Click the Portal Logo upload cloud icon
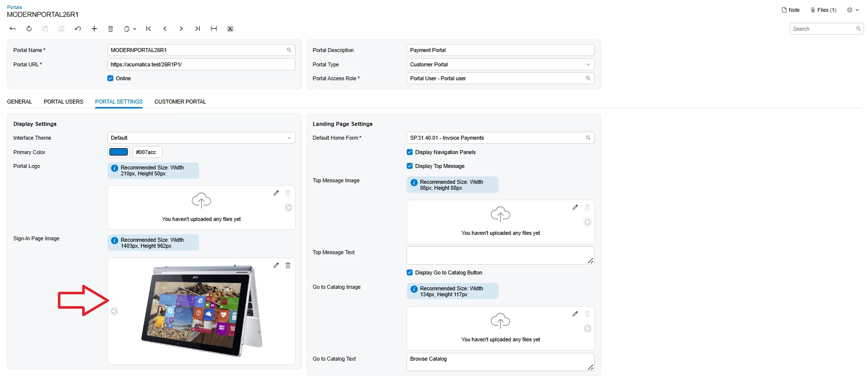The width and height of the screenshot is (868, 379). pyautogui.click(x=202, y=201)
